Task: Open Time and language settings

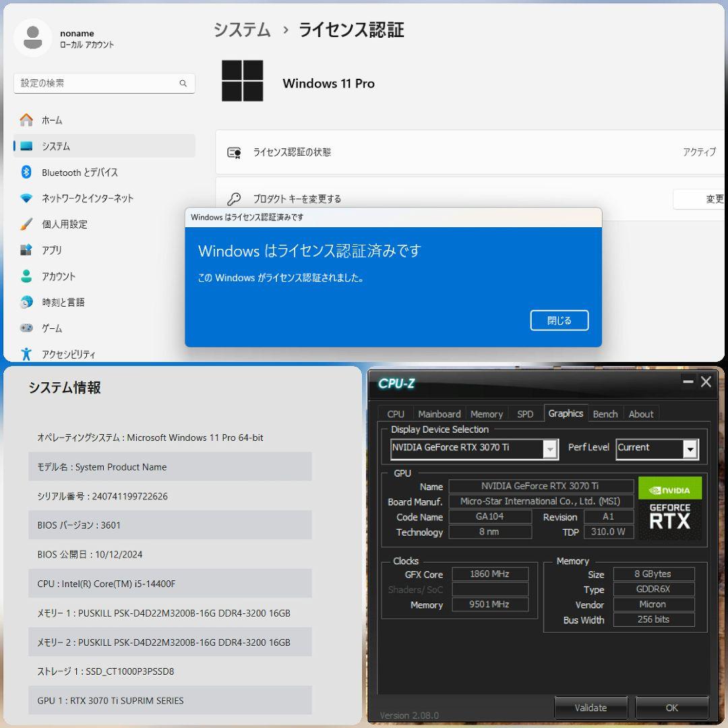Action: coord(63,303)
